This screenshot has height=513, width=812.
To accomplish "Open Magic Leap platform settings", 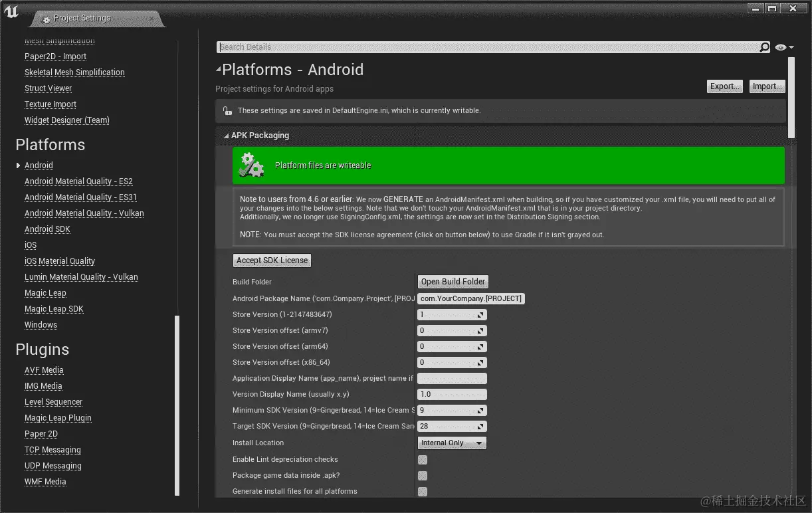I will (45, 293).
